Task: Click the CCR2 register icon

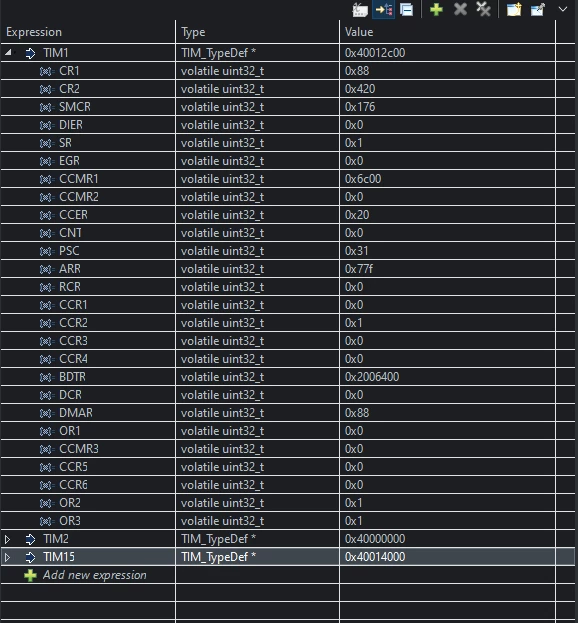Action: pos(47,323)
